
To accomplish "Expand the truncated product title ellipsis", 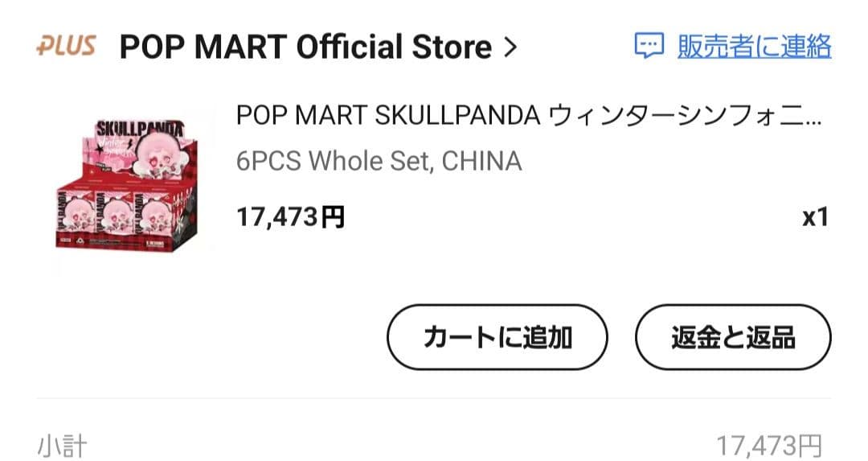I will (813, 117).
